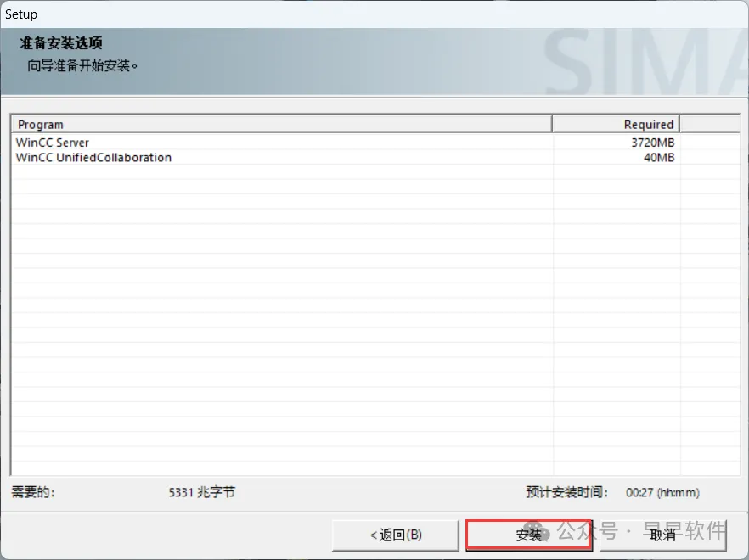This screenshot has height=560, width=749.
Task: Select the 准备安装选项 heading
Action: point(60,43)
